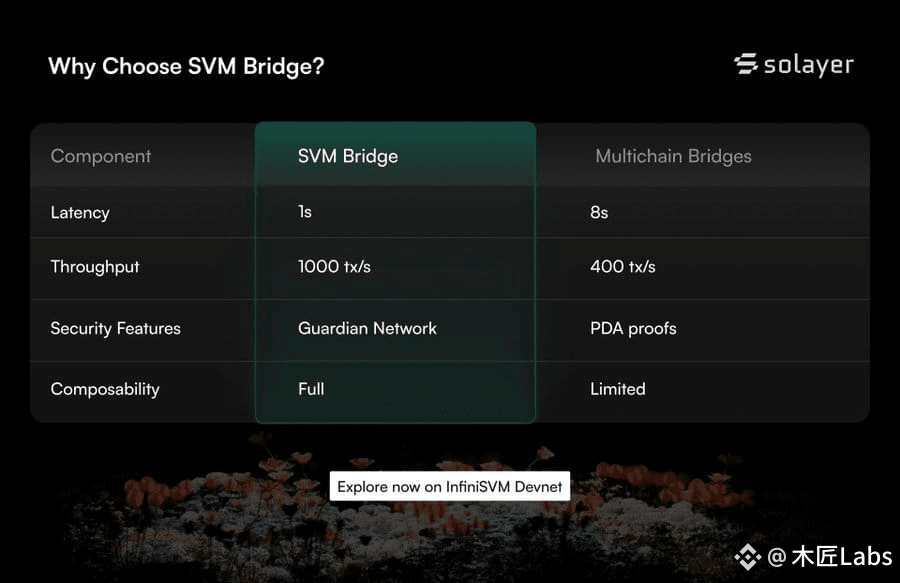Click the Why Choose SVM Bridge heading
This screenshot has width=900, height=583.
pyautogui.click(x=187, y=67)
